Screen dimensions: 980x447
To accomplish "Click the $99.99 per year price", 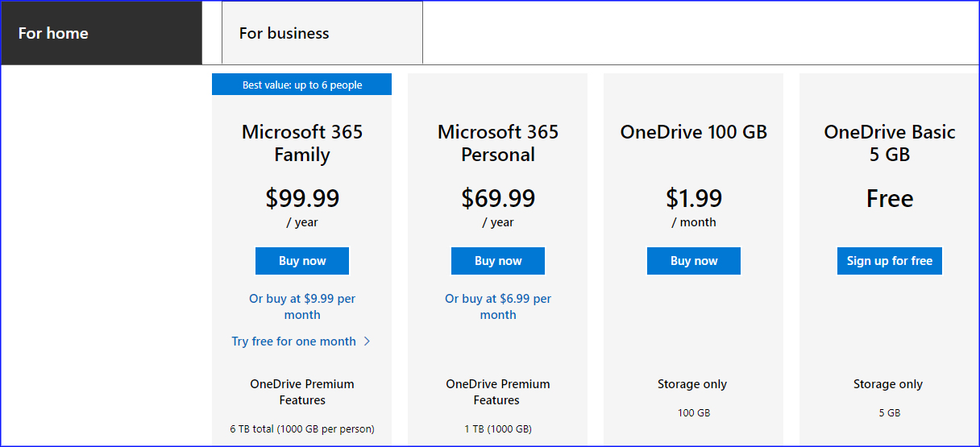I will 302,206.
